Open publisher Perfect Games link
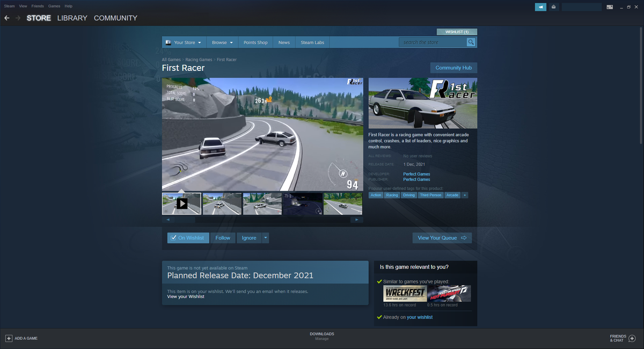Image resolution: width=644 pixels, height=349 pixels. (x=416, y=179)
